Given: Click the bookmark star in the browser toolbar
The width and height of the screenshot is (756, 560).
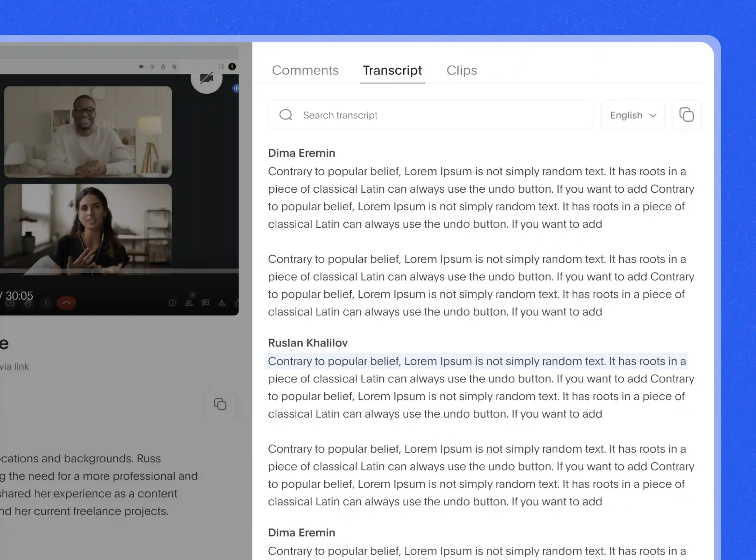Looking at the screenshot, I should coord(174,67).
